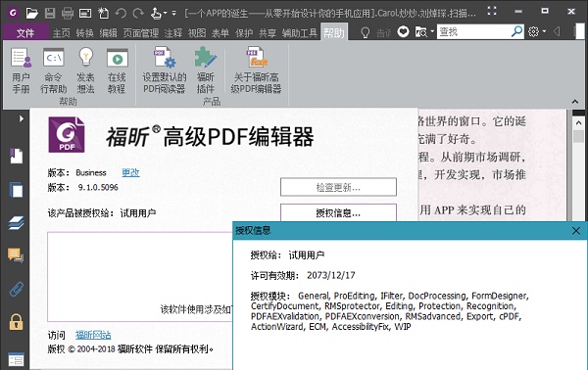This screenshot has height=370, width=588.
Task: Open the 用户手册 user manual
Action: [x=21, y=70]
